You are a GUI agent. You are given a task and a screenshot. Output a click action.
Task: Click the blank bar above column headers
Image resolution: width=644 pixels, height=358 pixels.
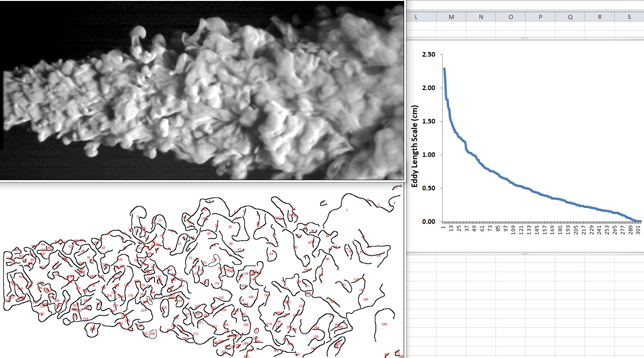click(525, 6)
